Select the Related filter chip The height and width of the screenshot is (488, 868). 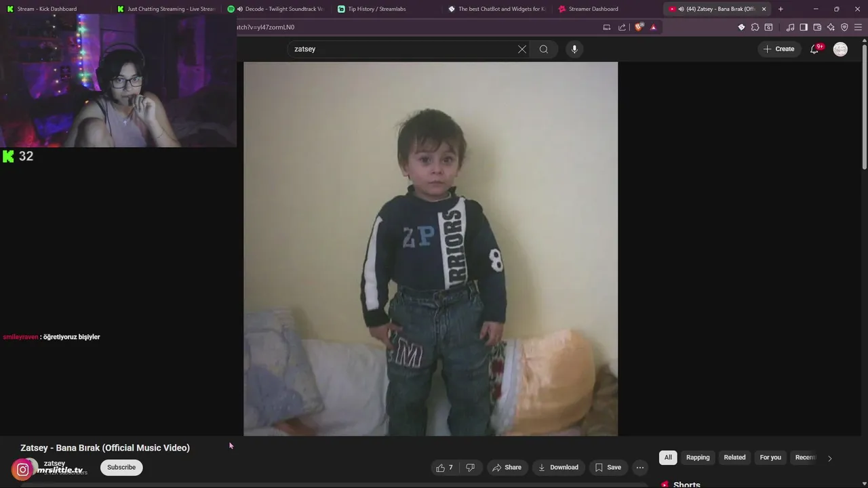734,457
